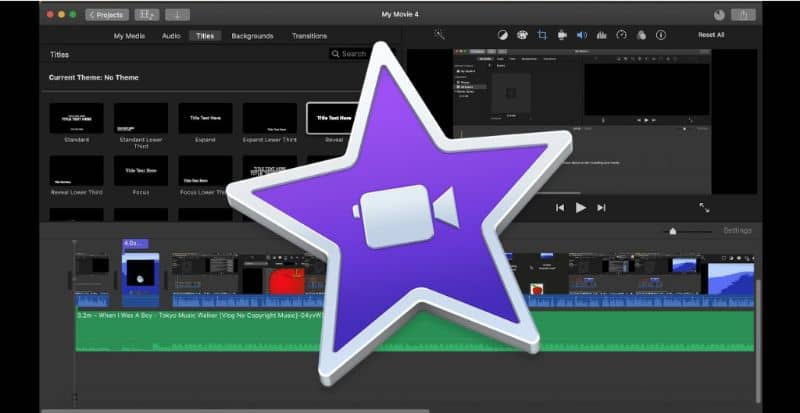The width and height of the screenshot is (800, 413).
Task: Open the Stabilization camera tool
Action: [562, 35]
